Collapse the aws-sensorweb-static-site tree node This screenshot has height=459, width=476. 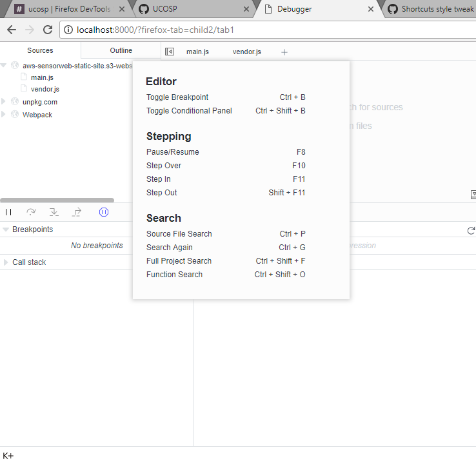point(4,66)
